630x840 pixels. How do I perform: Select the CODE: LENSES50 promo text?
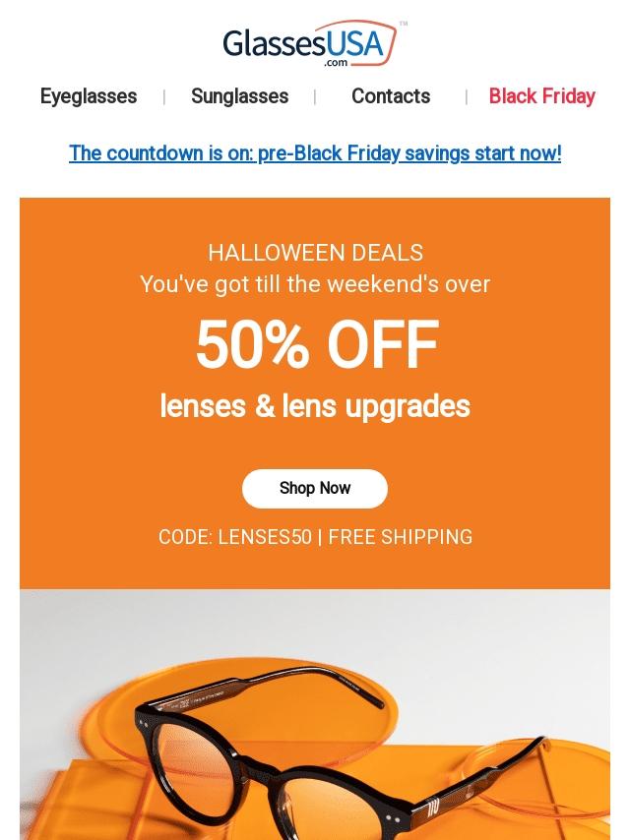coord(235,537)
